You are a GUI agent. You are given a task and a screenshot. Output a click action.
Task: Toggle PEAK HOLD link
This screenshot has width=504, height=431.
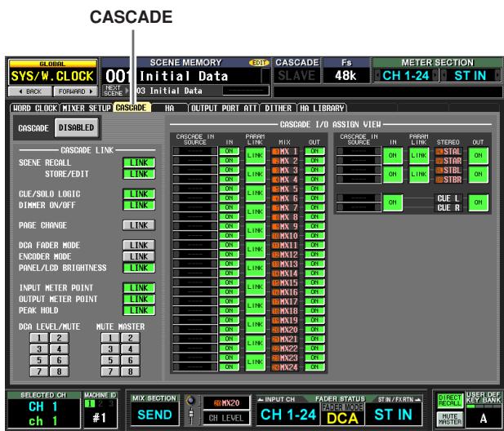(x=139, y=310)
